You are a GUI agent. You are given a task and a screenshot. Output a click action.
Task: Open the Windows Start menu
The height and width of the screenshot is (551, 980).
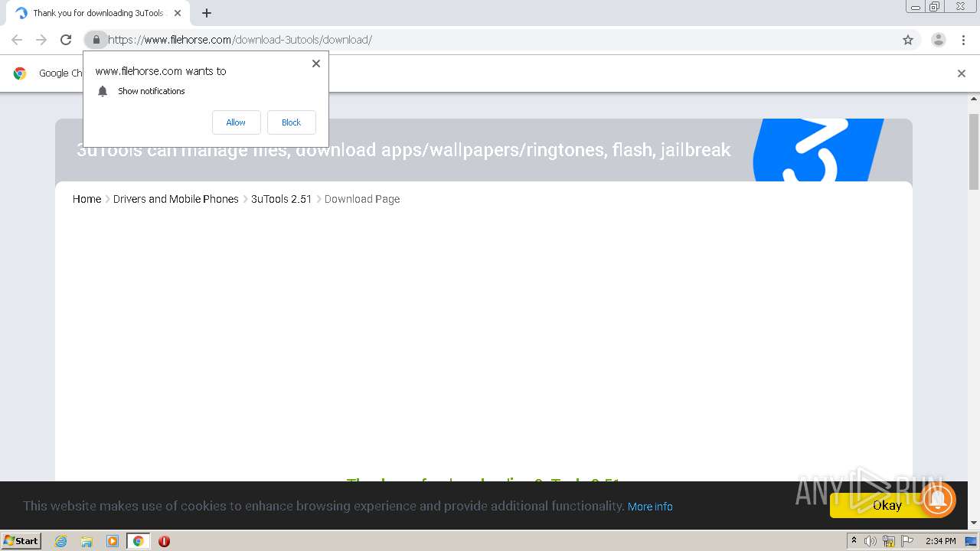pos(21,541)
